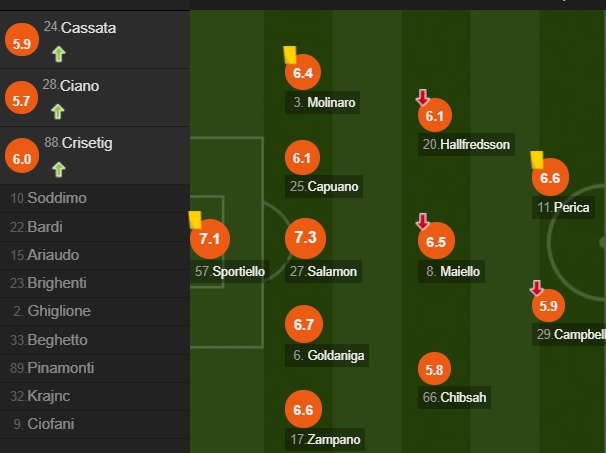
Task: Select Capuano's 6.1 rating badge
Action: (x=302, y=158)
